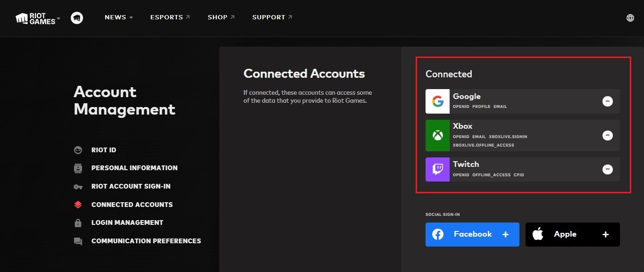Click the green Xbox logo tile
Viewport: 644px width, 272px height.
(x=437, y=135)
